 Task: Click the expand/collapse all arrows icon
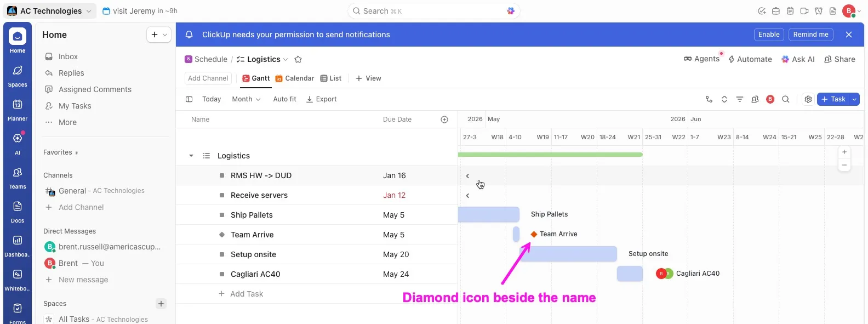(x=724, y=99)
